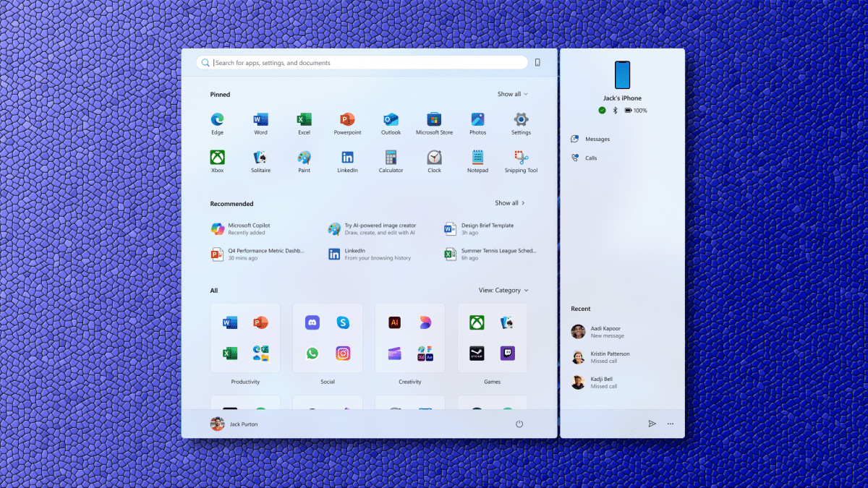This screenshot has height=488, width=868.
Task: Click the power button icon
Action: coord(519,424)
